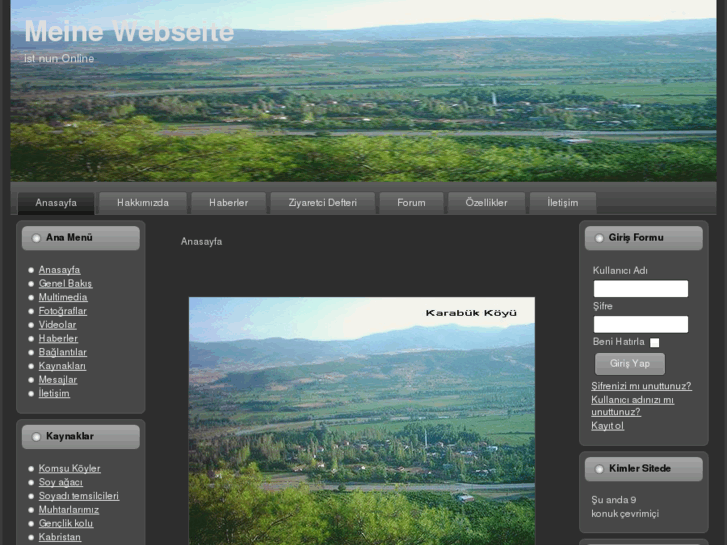Image resolution: width=727 pixels, height=545 pixels.
Task: Click the Ana Menü panel header
Action: pyautogui.click(x=81, y=238)
